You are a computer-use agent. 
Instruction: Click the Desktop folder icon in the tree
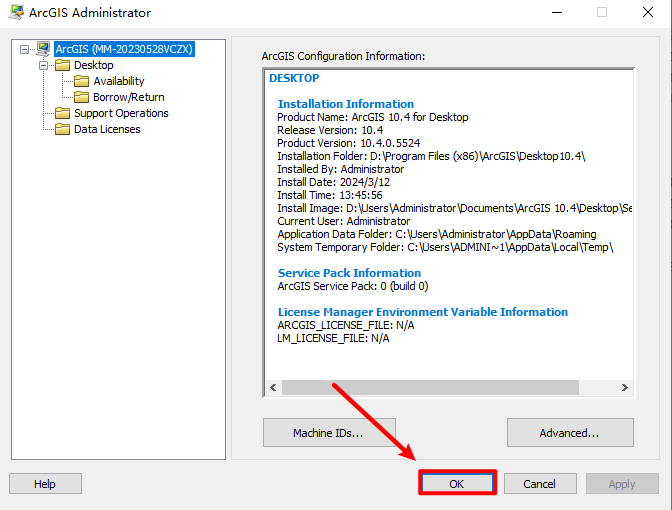pos(63,65)
